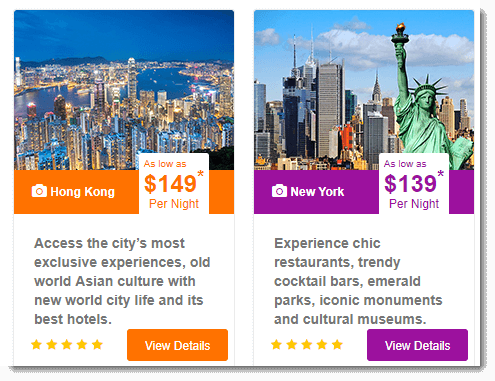Click third star in Hong Kong rating
Image resolution: width=495 pixels, height=381 pixels.
67,344
